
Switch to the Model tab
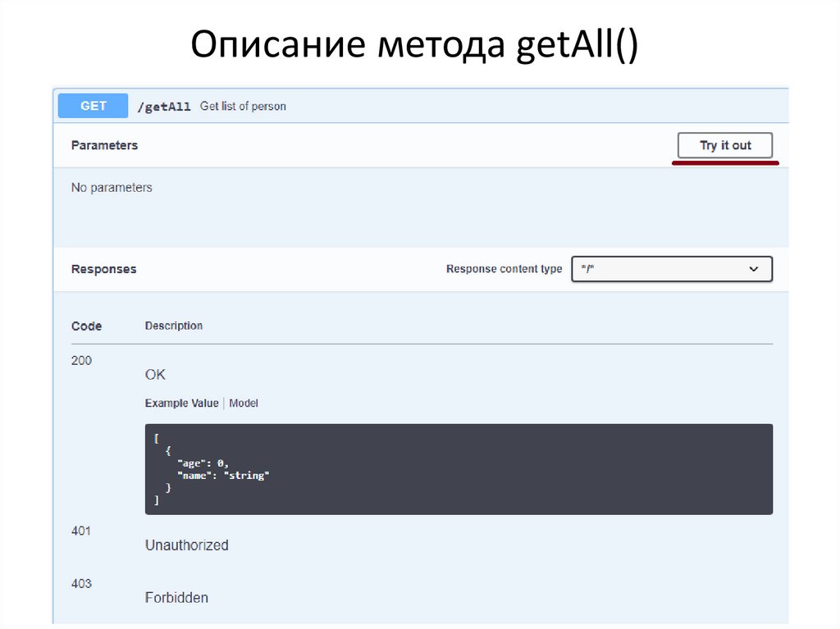(x=244, y=403)
